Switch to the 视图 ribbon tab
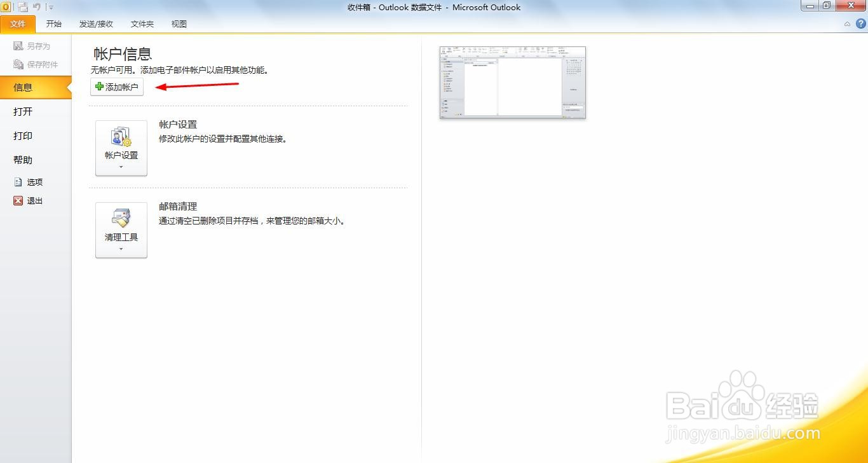Viewport: 868px width, 463px height. (179, 24)
